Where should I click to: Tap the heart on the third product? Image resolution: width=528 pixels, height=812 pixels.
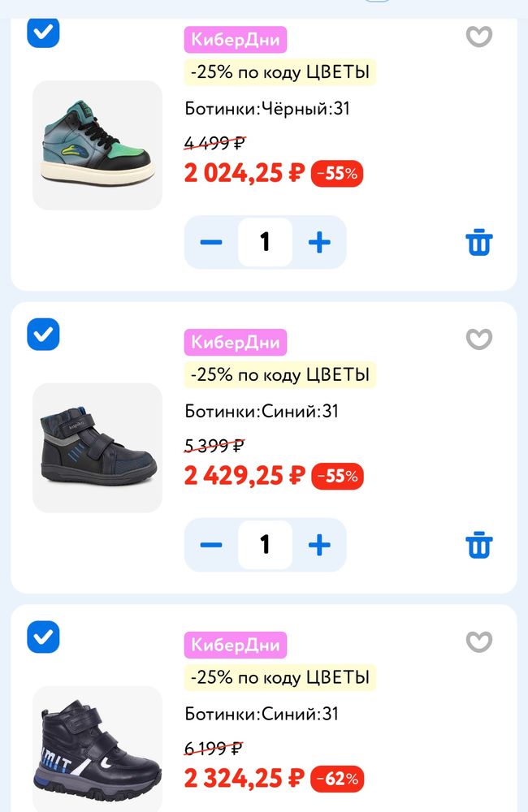478,641
